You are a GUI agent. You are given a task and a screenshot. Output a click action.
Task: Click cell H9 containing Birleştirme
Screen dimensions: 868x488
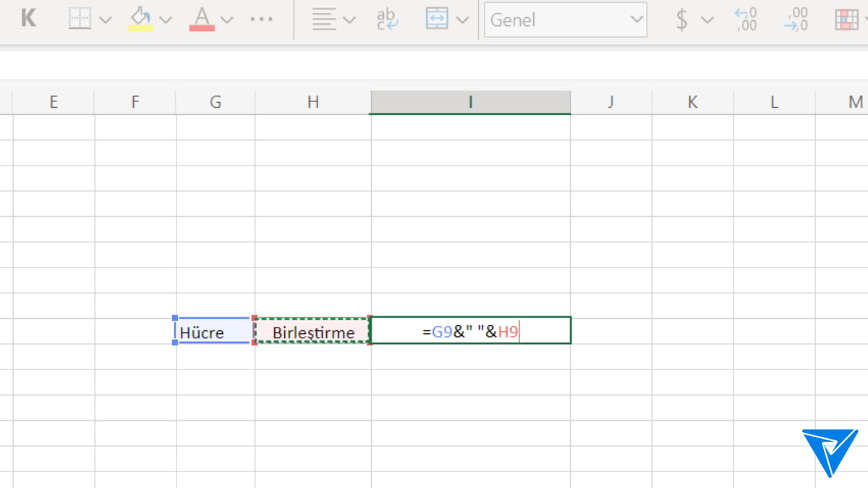pos(312,332)
